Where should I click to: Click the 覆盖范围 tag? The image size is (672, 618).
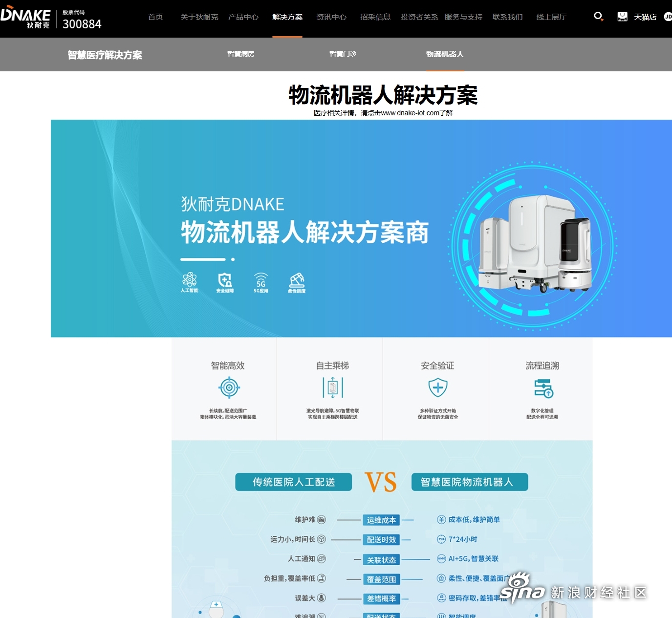[x=381, y=579]
